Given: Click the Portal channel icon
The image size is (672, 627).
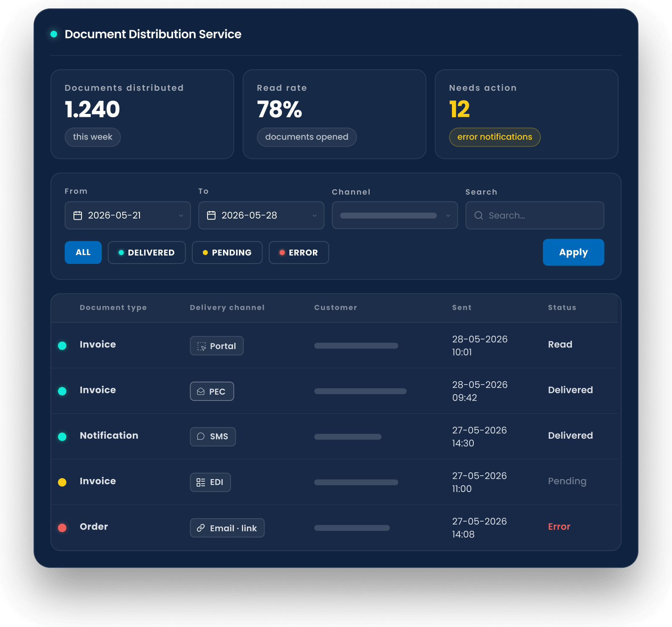Looking at the screenshot, I should coord(202,346).
